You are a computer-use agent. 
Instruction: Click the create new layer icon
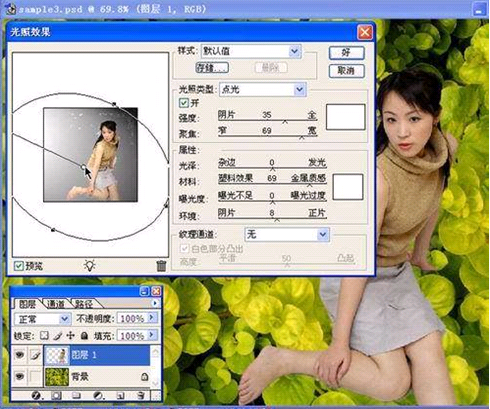(120, 396)
